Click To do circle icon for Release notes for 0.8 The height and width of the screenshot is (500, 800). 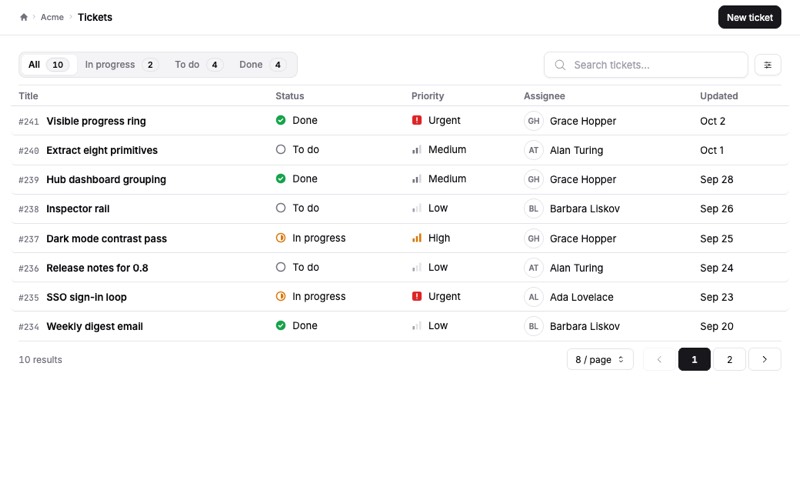[x=281, y=267]
